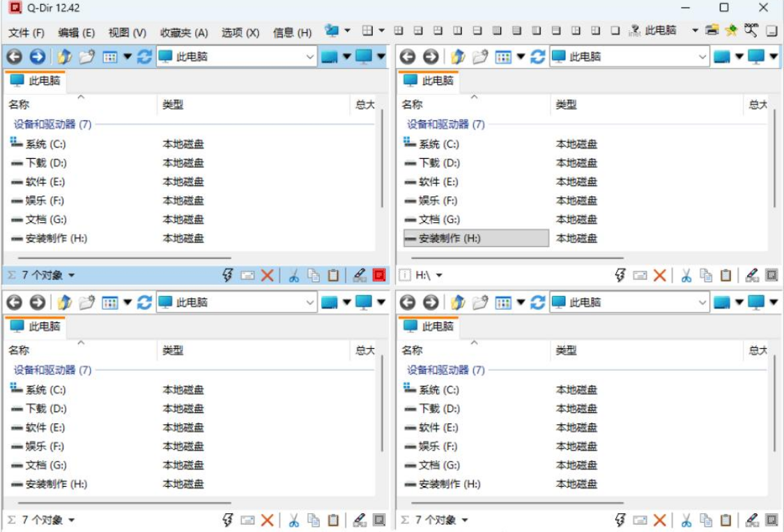Open the 信息 (H) menu
This screenshot has width=784, height=532.
[292, 33]
